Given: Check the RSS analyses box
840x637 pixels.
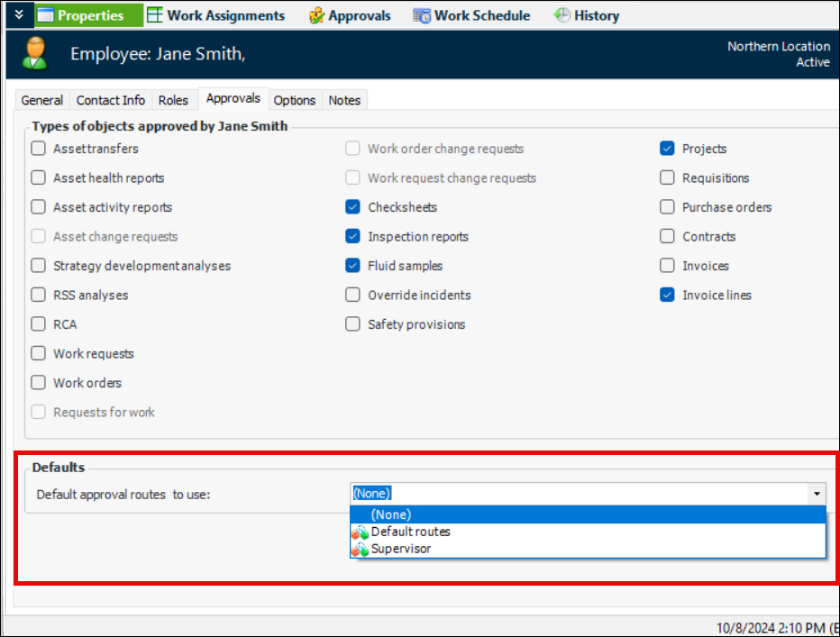Looking at the screenshot, I should [38, 295].
